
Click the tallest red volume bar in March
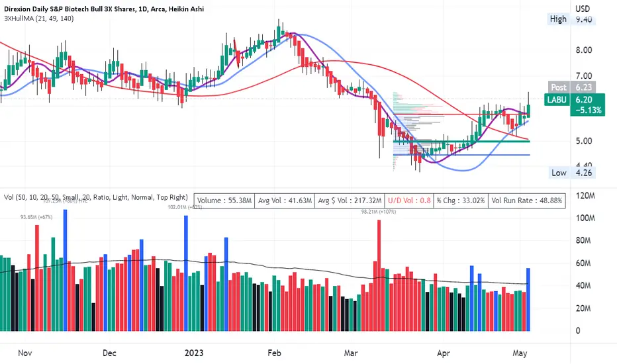tap(379, 275)
